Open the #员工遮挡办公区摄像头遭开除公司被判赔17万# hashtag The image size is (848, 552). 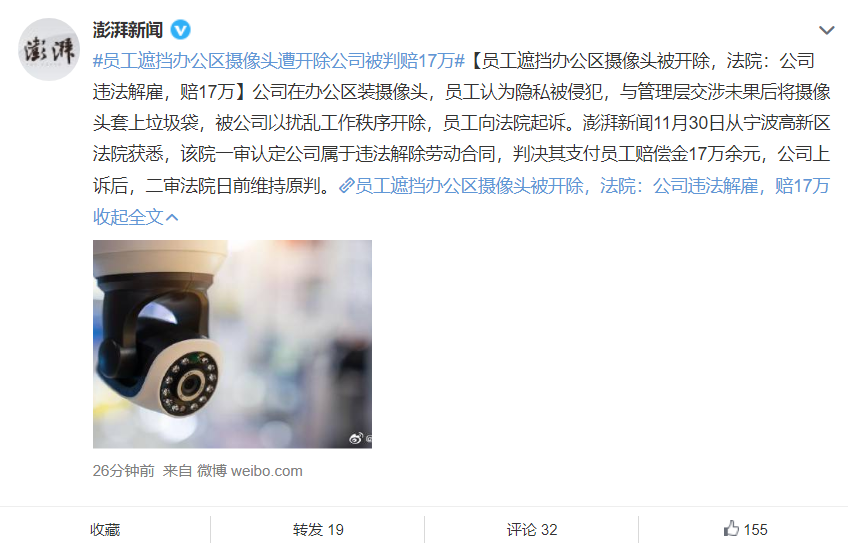(279, 61)
